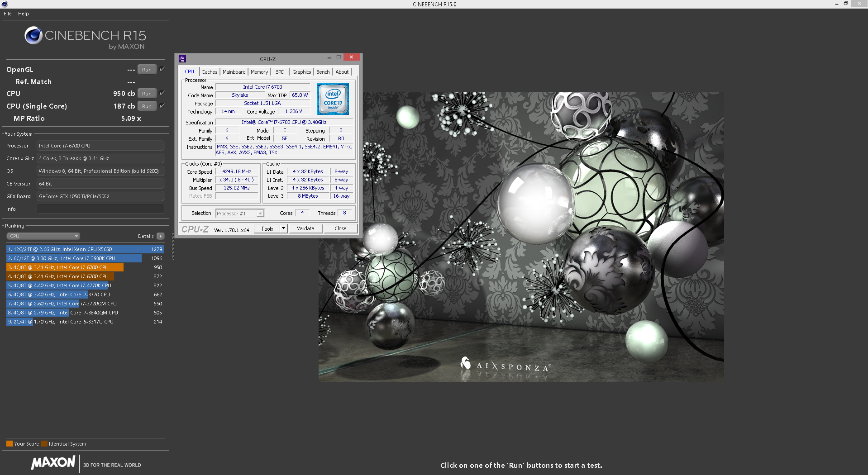This screenshot has height=475, width=868.
Task: Open the File menu
Action: [x=8, y=14]
